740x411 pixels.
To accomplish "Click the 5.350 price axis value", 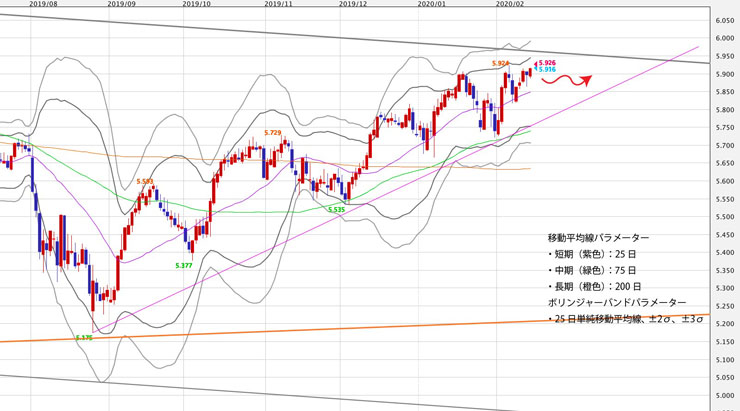I will [x=724, y=270].
